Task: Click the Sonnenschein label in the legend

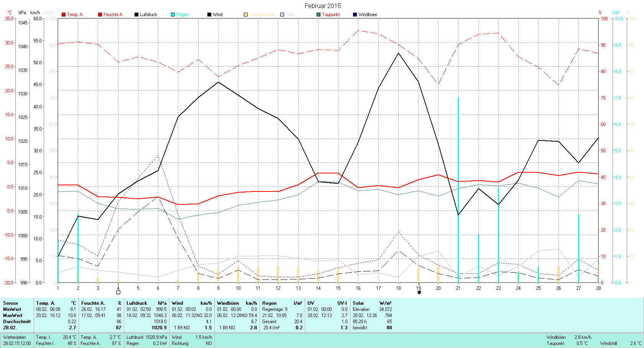Action: (262, 15)
